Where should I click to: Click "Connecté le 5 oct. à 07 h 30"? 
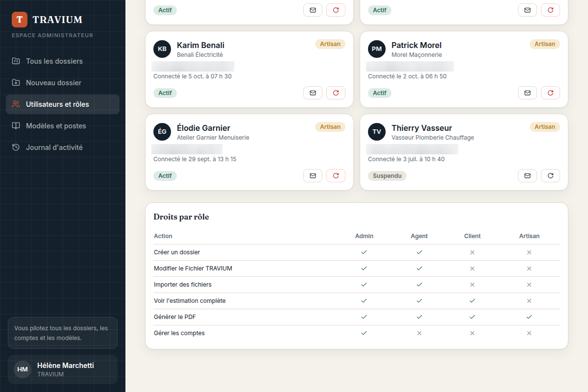(193, 76)
